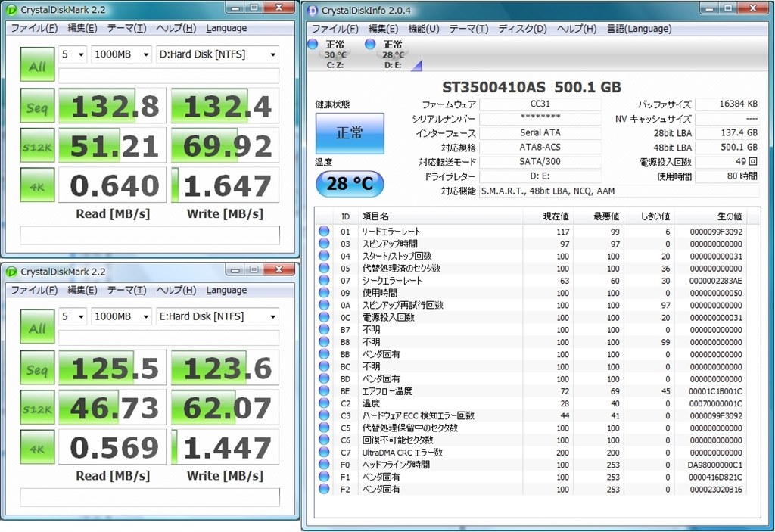Click the 69.92 write result

click(x=226, y=145)
